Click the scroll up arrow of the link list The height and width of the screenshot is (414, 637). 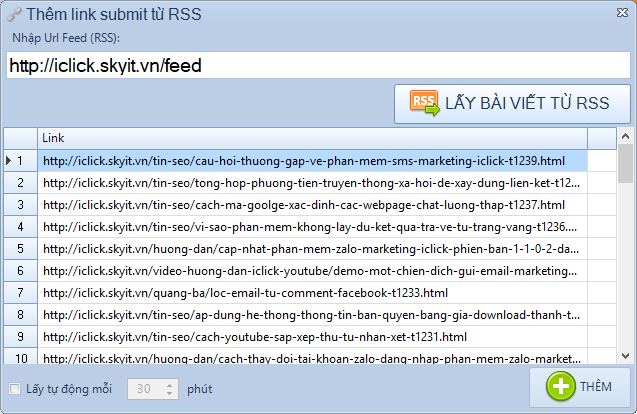click(625, 137)
